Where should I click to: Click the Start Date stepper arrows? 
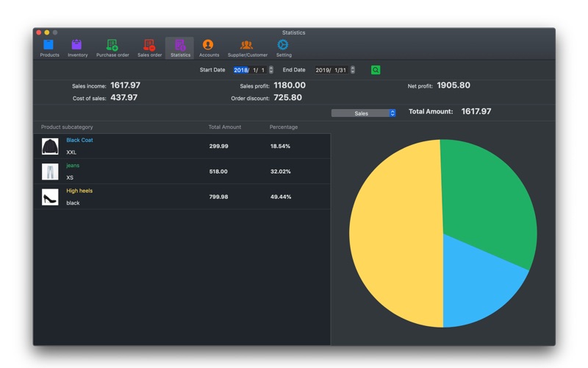click(x=271, y=70)
